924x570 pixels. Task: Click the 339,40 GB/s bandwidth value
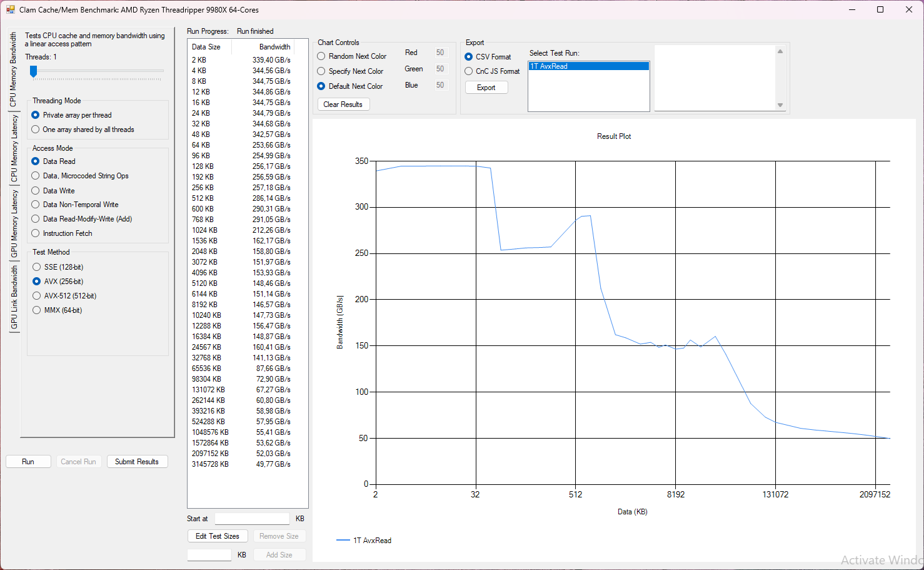pyautogui.click(x=271, y=60)
